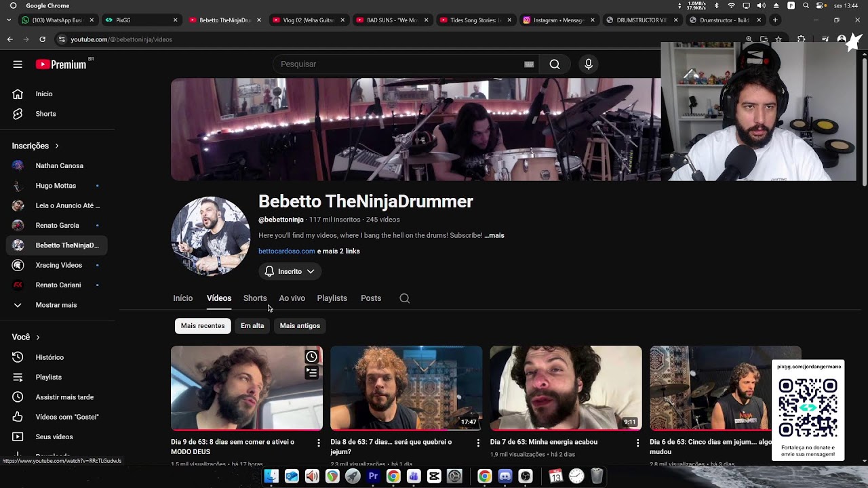Search within channel using magnifier icon
The height and width of the screenshot is (488, 868).
pyautogui.click(x=405, y=298)
